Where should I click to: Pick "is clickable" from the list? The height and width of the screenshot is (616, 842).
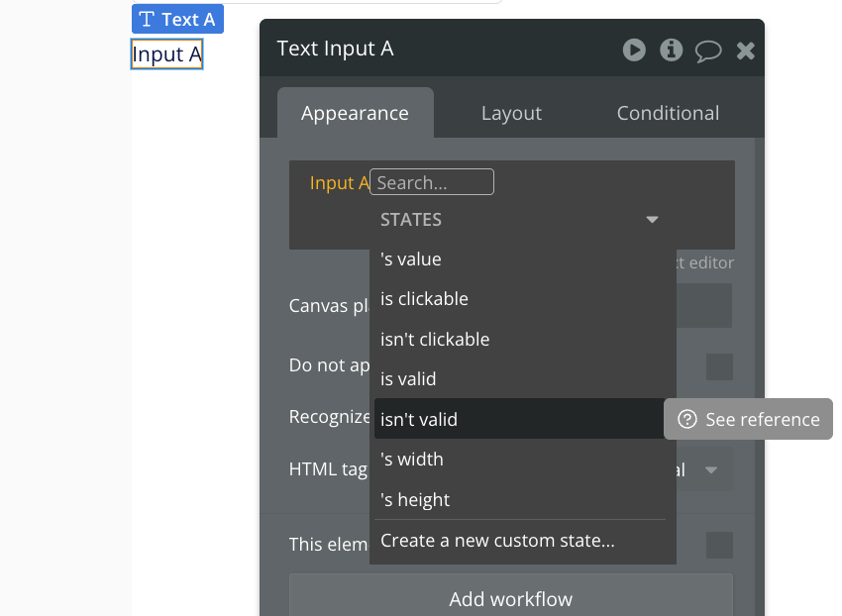pyautogui.click(x=424, y=299)
